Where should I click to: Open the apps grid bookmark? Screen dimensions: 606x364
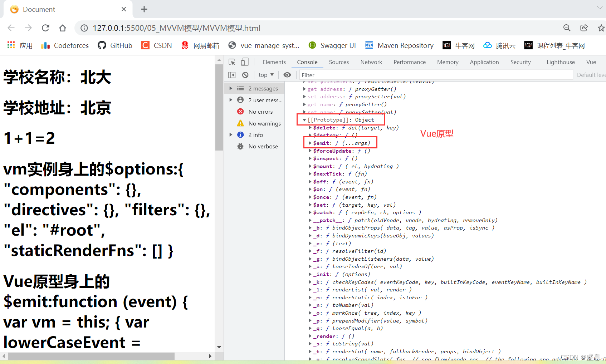pyautogui.click(x=20, y=45)
